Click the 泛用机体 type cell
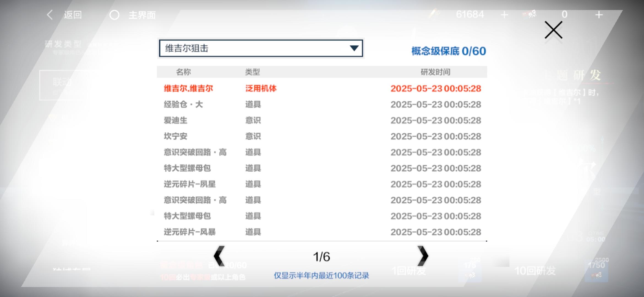 pos(261,89)
